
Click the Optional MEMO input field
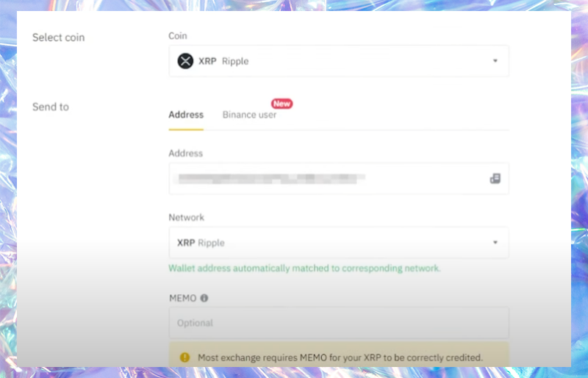339,323
